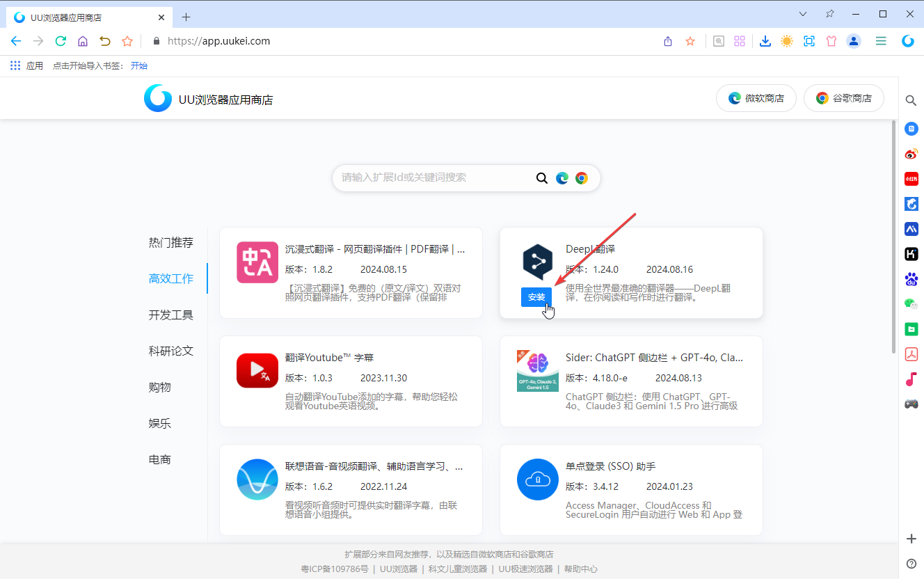Image resolution: width=924 pixels, height=579 pixels.
Task: Click the user account avatar icon
Action: [854, 41]
